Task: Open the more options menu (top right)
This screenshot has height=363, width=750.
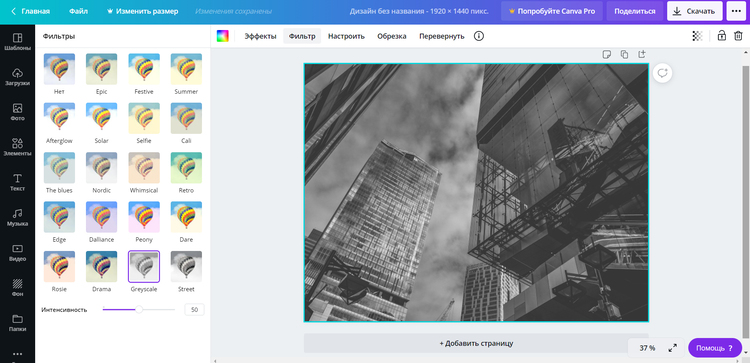Action: (x=736, y=11)
